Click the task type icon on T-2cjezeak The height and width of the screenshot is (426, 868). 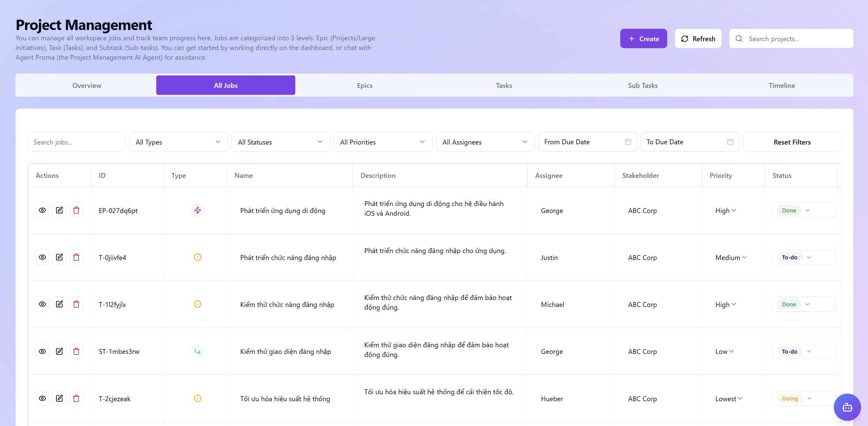(x=198, y=398)
